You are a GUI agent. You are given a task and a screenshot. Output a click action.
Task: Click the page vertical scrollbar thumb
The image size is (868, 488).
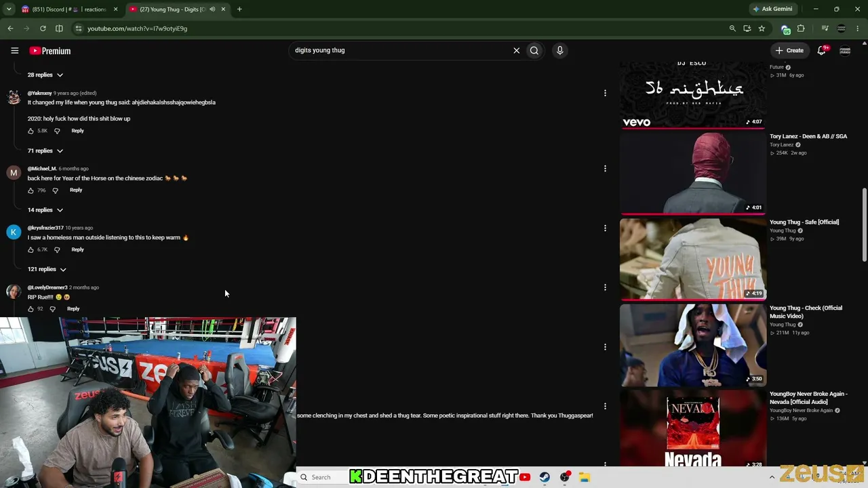click(865, 225)
